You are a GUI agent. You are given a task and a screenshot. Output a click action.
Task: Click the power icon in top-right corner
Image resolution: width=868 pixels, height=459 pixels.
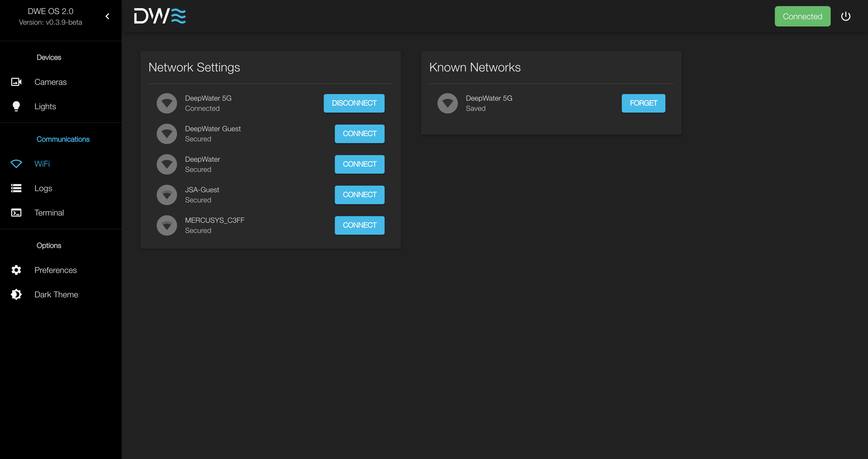coord(846,16)
